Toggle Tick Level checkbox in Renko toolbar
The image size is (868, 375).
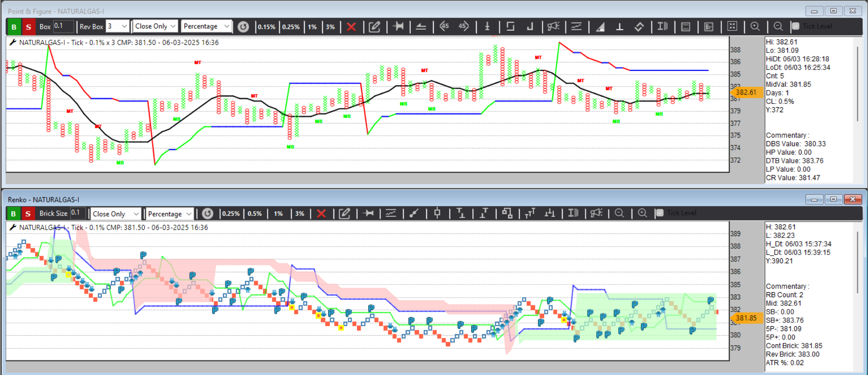[x=660, y=213]
